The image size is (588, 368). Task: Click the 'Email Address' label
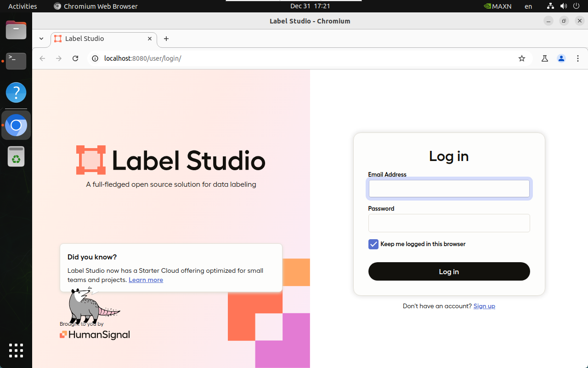[387, 175]
